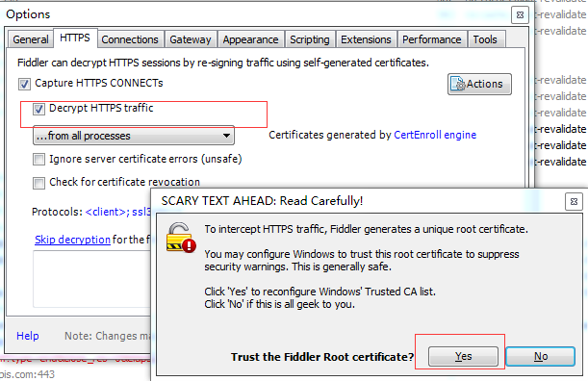Viewport: 588px width, 381px height.
Task: Open the CertEnroll engine link
Action: click(x=435, y=135)
